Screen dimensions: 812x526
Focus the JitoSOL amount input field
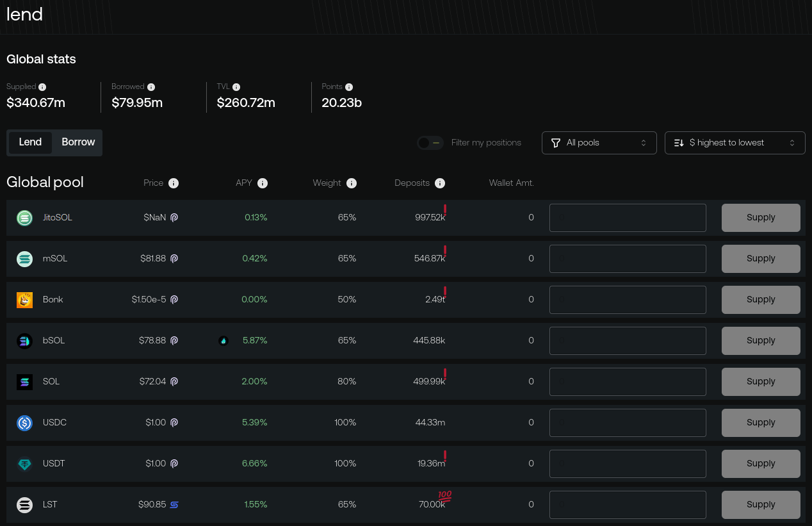pyautogui.click(x=628, y=218)
